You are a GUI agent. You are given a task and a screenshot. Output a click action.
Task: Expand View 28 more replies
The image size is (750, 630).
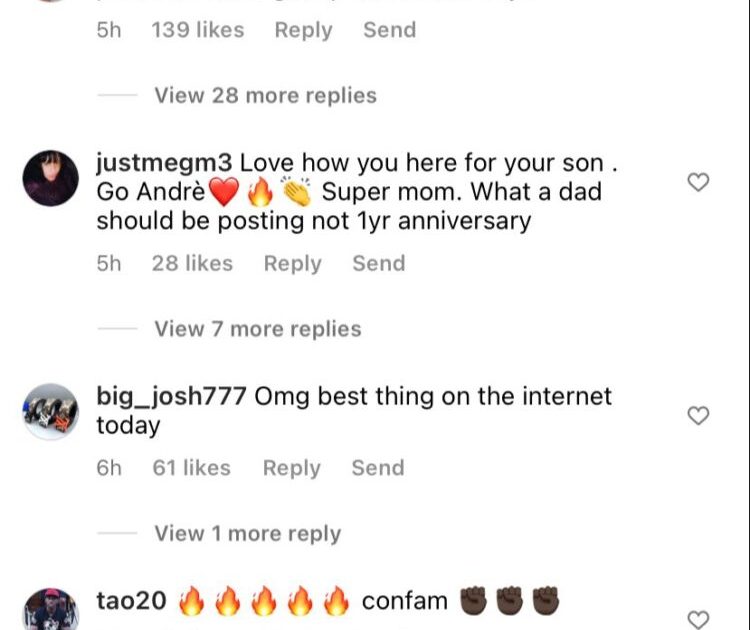[x=265, y=96]
